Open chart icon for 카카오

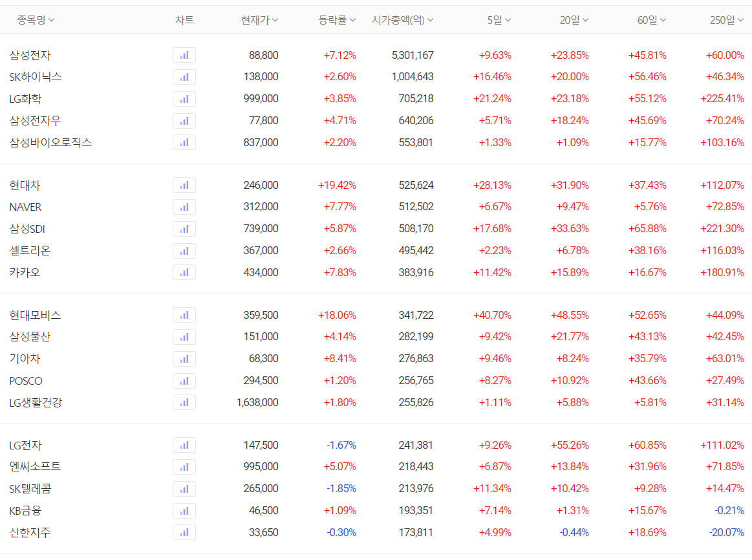184,272
